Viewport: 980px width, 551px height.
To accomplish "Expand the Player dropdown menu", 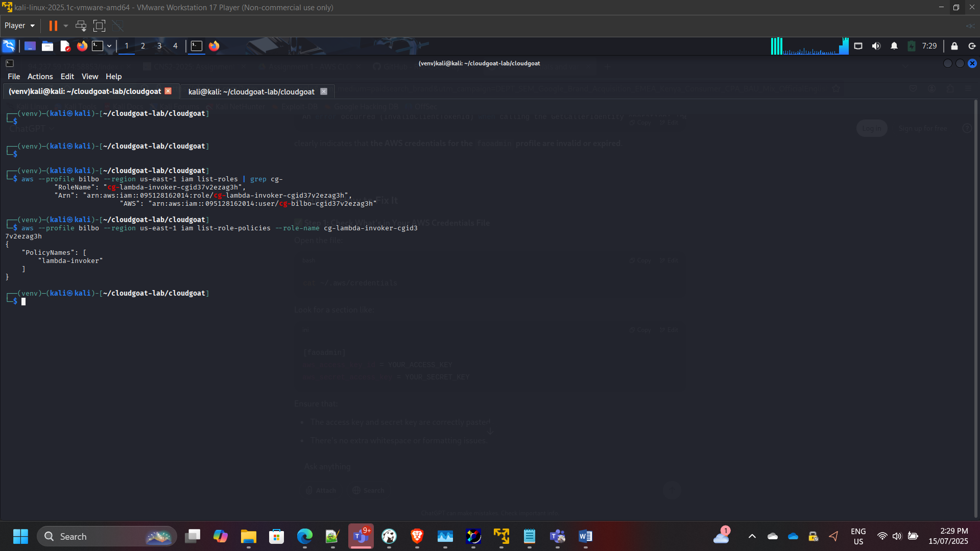I will (x=19, y=26).
